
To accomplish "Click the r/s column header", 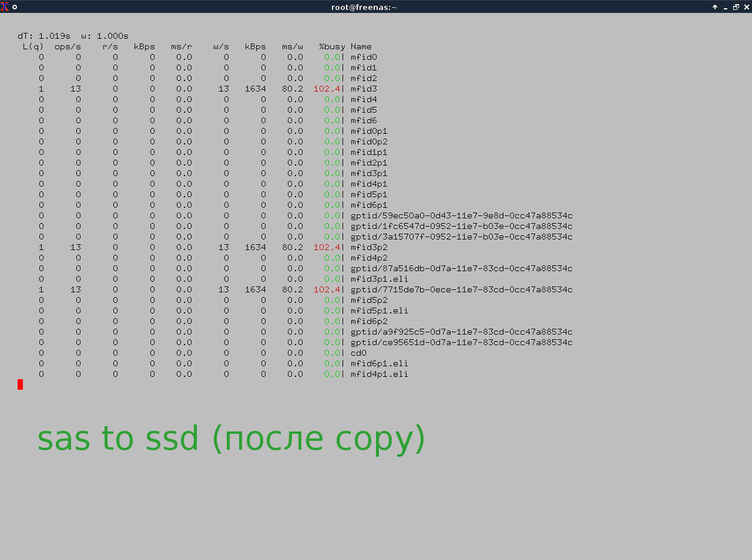I will coord(110,46).
